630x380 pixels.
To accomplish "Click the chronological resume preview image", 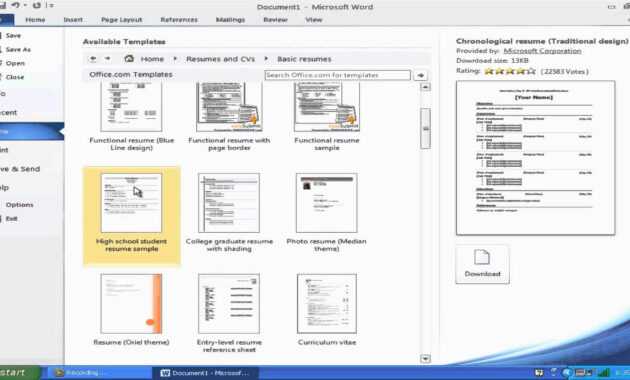I will coord(535,158).
